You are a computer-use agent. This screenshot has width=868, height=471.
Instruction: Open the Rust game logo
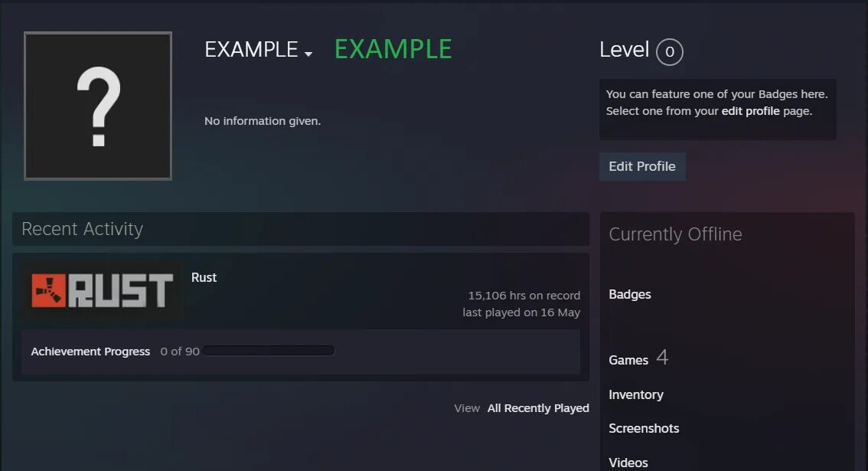(x=103, y=291)
